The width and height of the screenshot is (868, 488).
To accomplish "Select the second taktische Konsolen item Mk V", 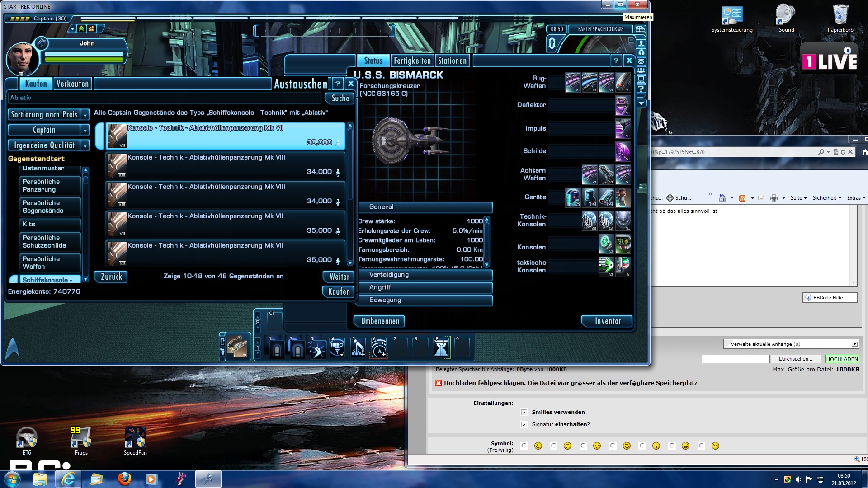I will click(x=623, y=267).
